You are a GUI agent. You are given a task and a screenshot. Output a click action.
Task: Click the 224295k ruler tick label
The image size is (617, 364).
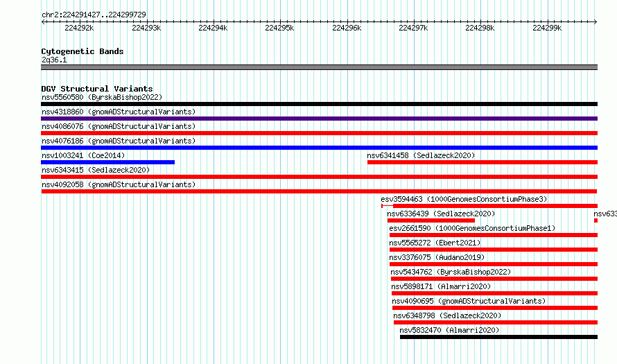(x=279, y=28)
